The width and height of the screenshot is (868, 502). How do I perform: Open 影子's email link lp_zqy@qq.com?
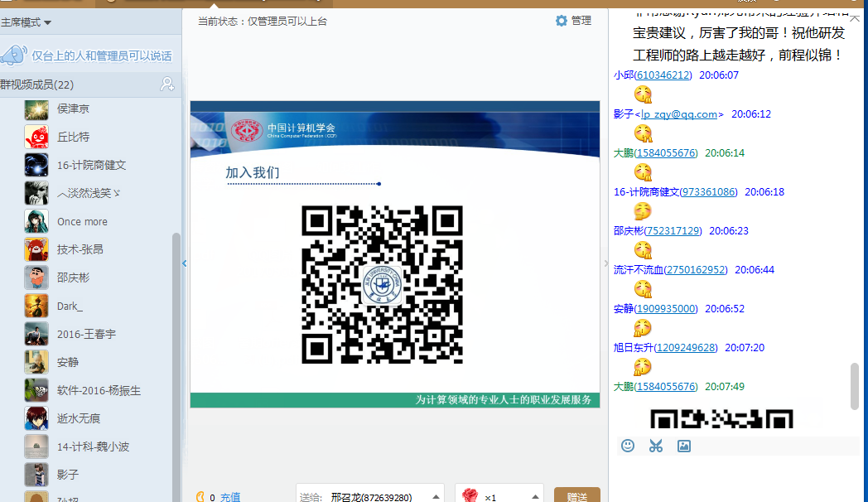[x=679, y=114]
